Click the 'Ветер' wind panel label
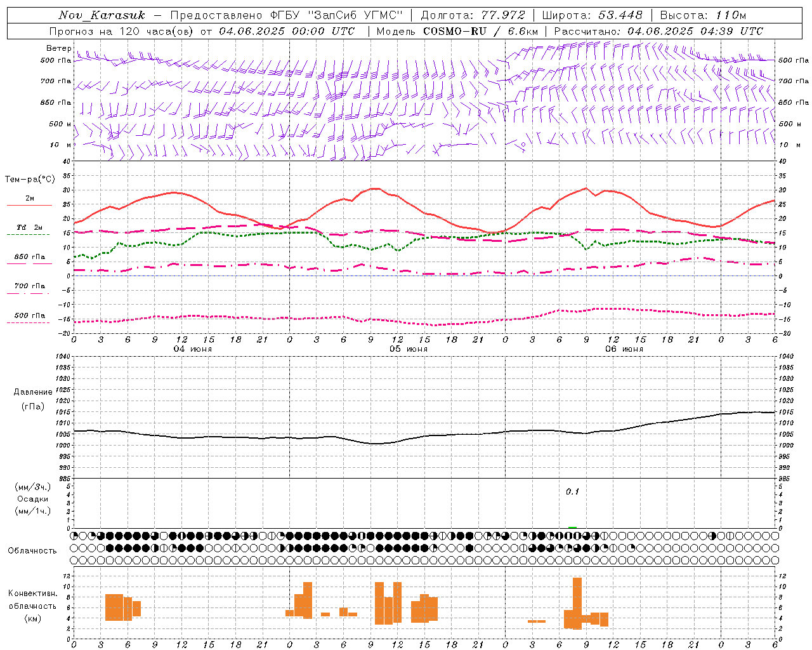The width and height of the screenshot is (812, 650). click(x=58, y=48)
